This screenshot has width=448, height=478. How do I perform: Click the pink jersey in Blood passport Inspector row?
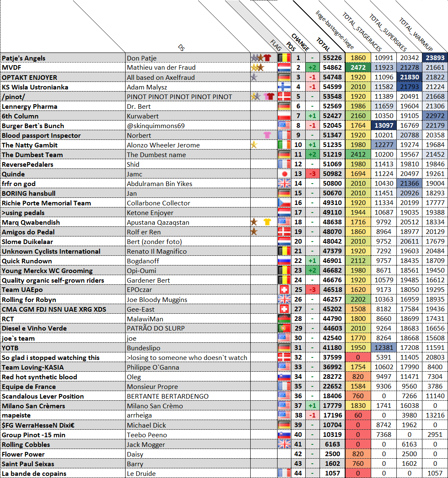[x=267, y=135]
